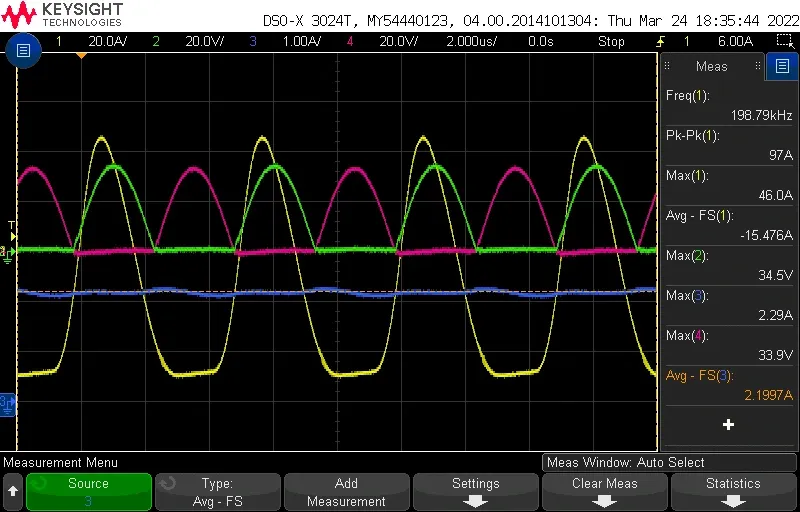Click the 2.1997A average value

pyautogui.click(x=768, y=395)
